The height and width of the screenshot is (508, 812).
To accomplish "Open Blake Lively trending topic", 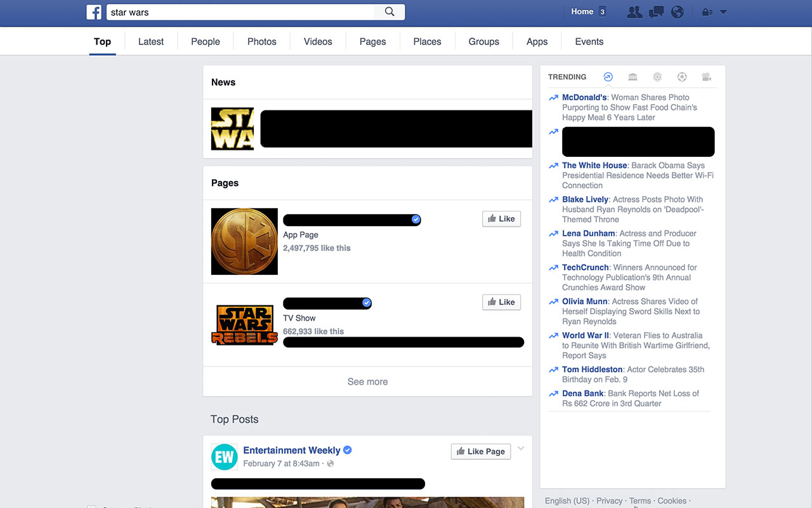I will point(585,199).
